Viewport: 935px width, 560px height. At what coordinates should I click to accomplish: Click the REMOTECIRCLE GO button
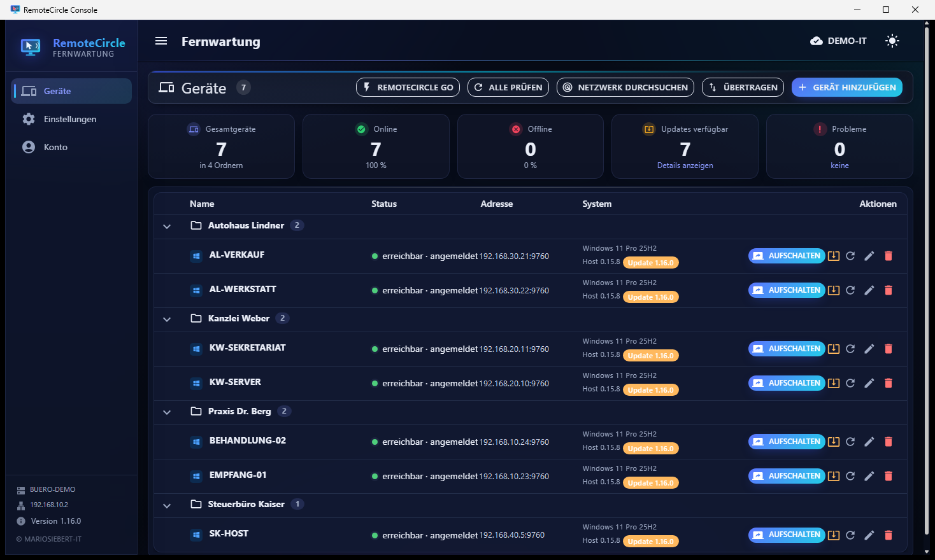click(x=408, y=87)
